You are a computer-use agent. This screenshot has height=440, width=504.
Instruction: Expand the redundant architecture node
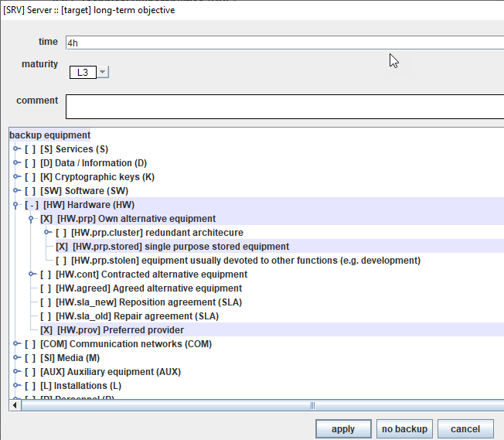[47, 233]
